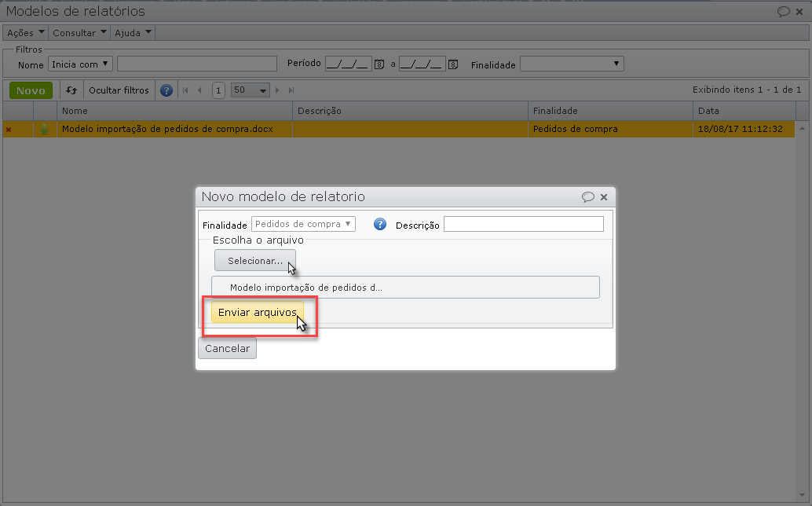Open the 50 items per page dropdown

(x=251, y=90)
